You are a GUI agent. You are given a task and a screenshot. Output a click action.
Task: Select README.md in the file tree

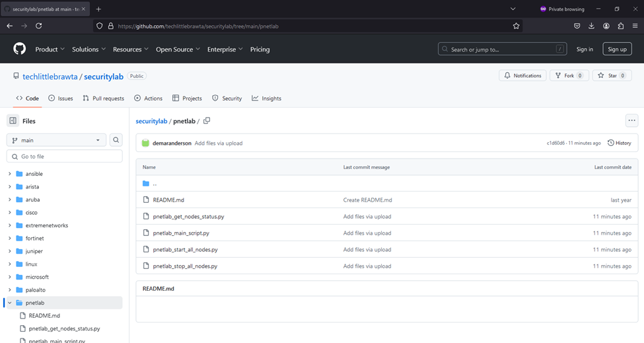[x=44, y=316]
